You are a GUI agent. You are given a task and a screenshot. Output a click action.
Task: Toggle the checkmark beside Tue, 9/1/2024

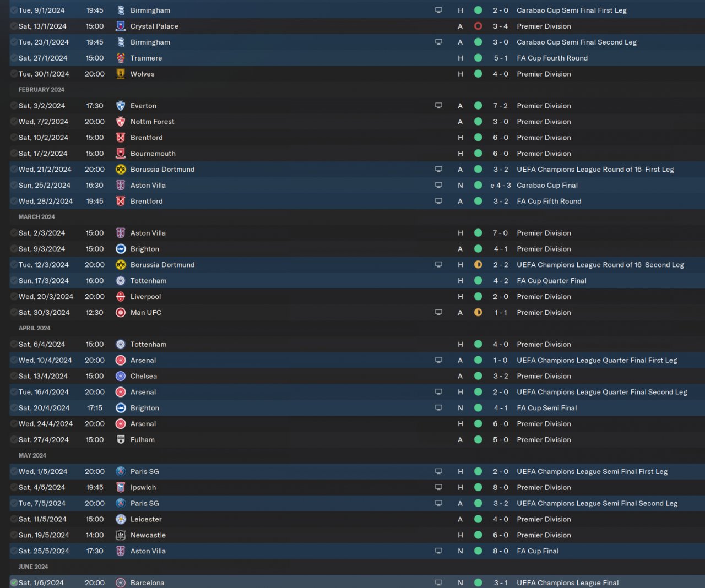click(x=14, y=10)
